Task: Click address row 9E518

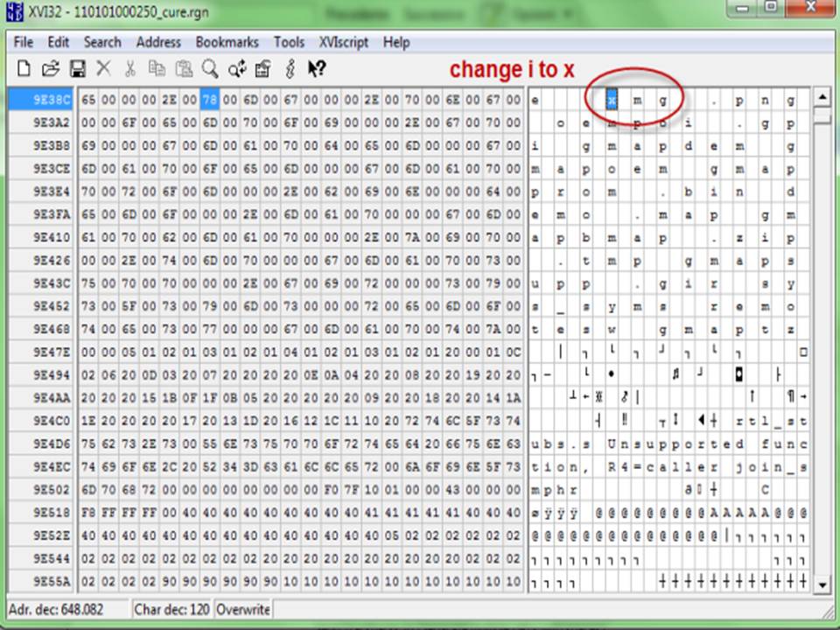Action: tap(41, 513)
